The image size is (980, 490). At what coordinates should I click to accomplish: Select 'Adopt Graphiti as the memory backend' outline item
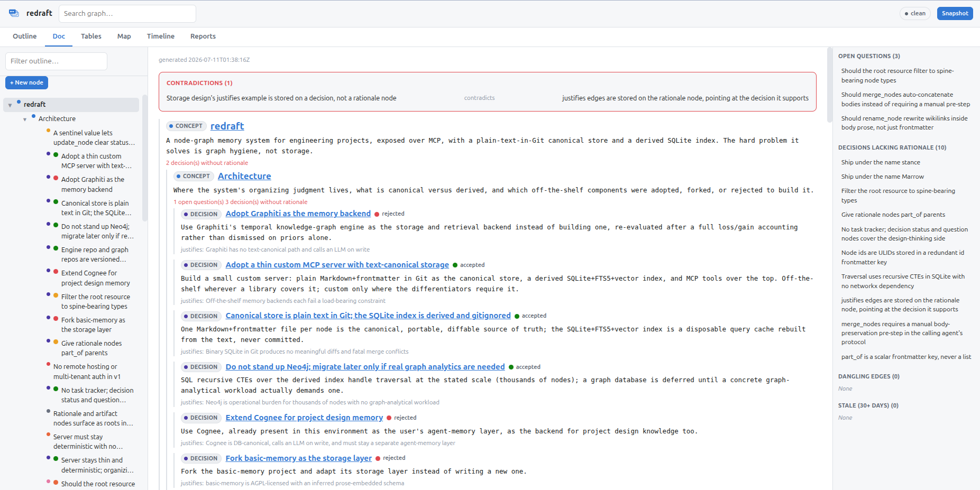click(x=93, y=184)
